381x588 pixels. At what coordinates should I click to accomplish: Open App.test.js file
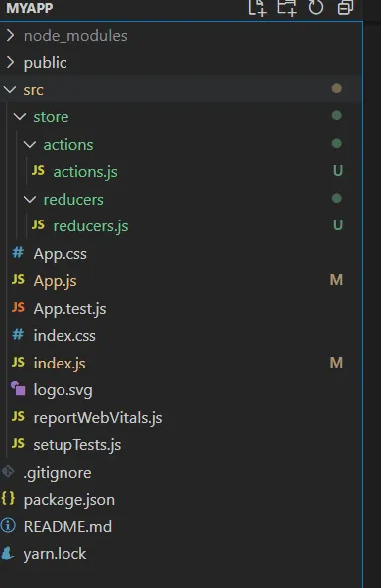70,309
